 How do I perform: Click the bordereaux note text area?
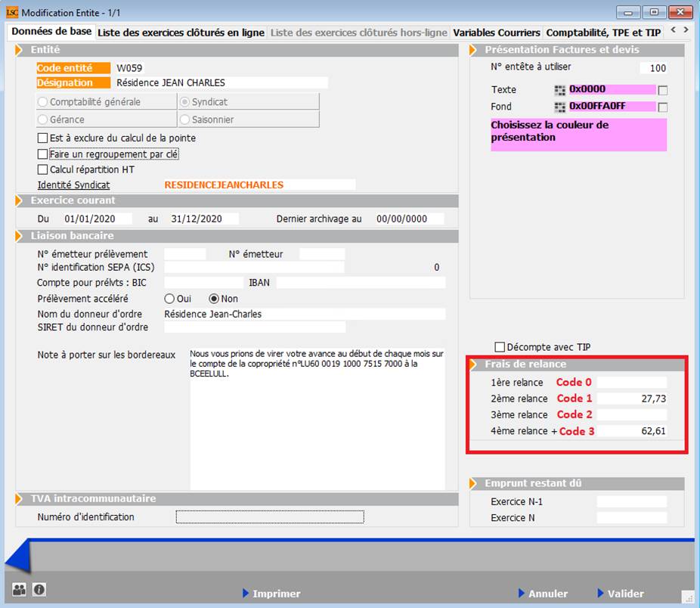pyautogui.click(x=317, y=419)
